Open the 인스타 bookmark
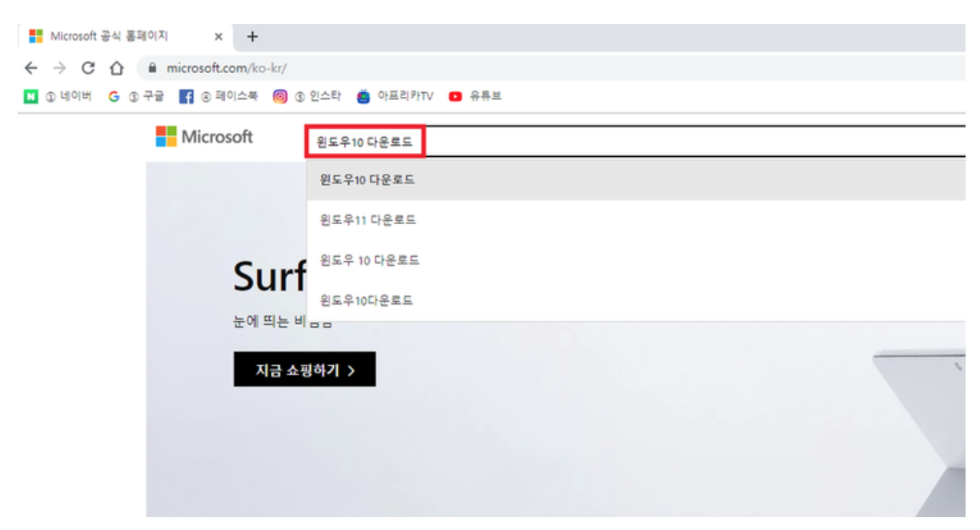Viewport: 980px width, 530px height. (307, 96)
